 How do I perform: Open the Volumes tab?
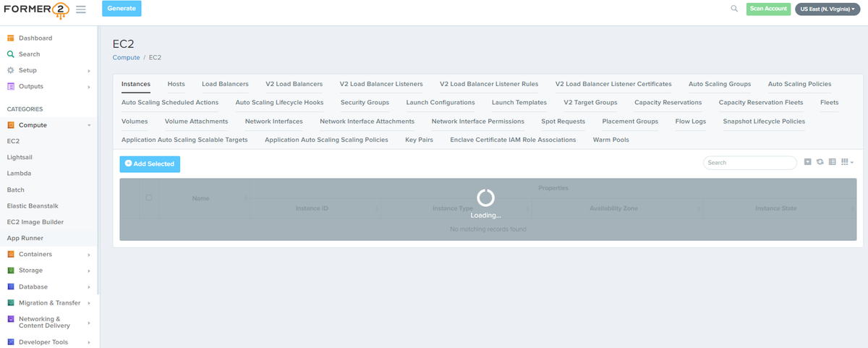point(135,122)
